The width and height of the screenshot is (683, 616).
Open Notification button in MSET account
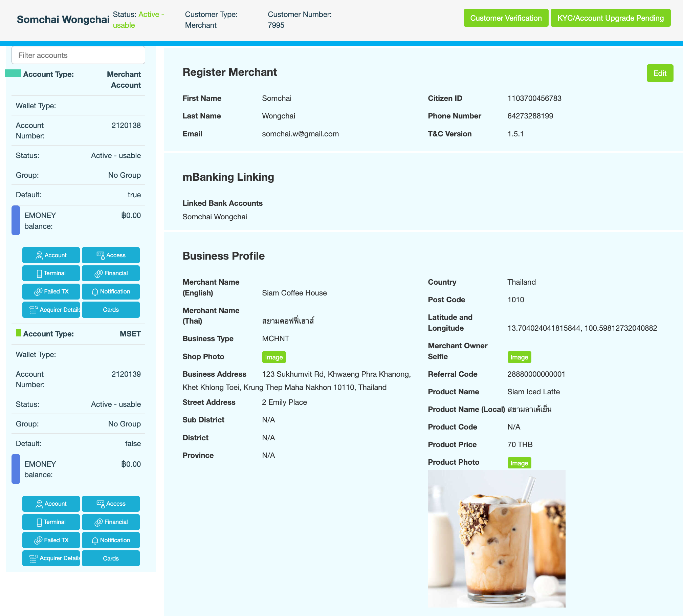coord(111,540)
